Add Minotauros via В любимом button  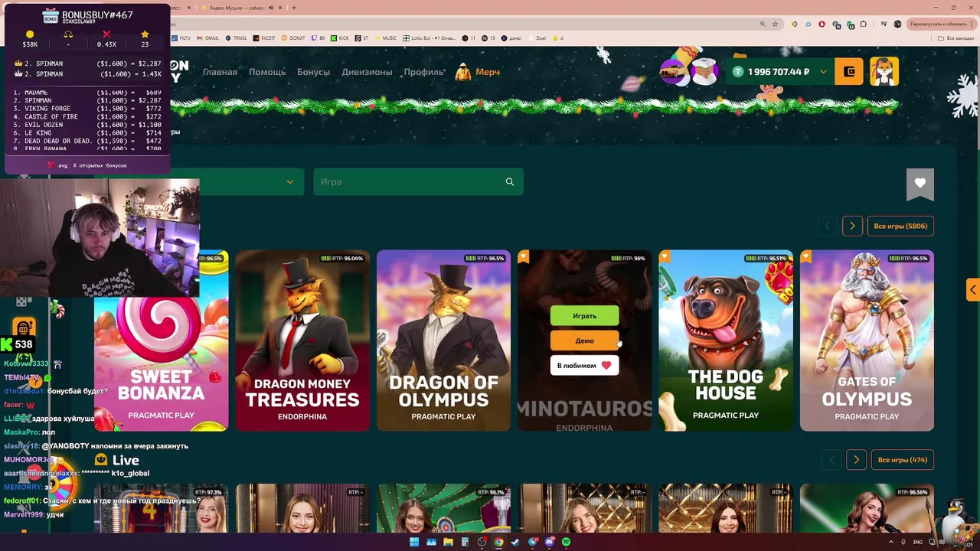584,365
